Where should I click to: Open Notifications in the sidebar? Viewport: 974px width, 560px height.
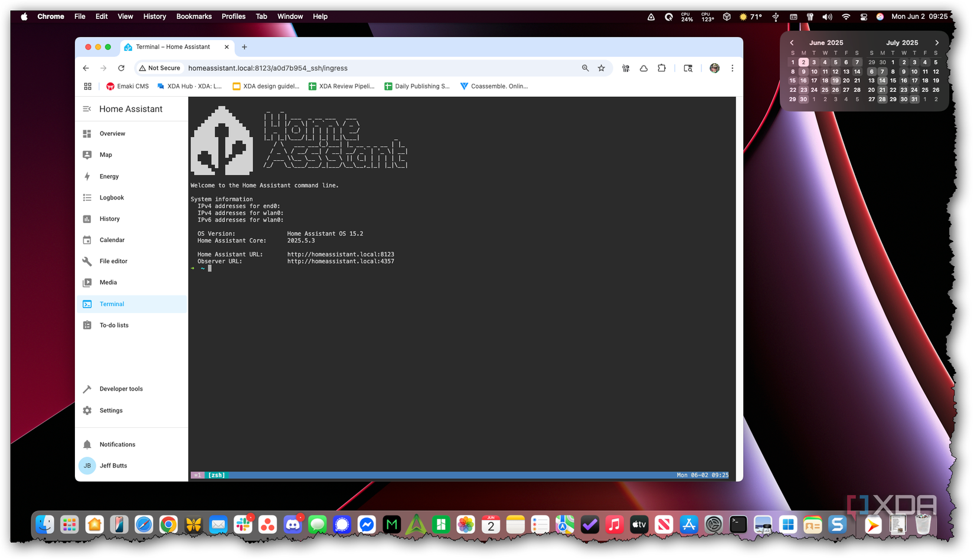coord(117,444)
